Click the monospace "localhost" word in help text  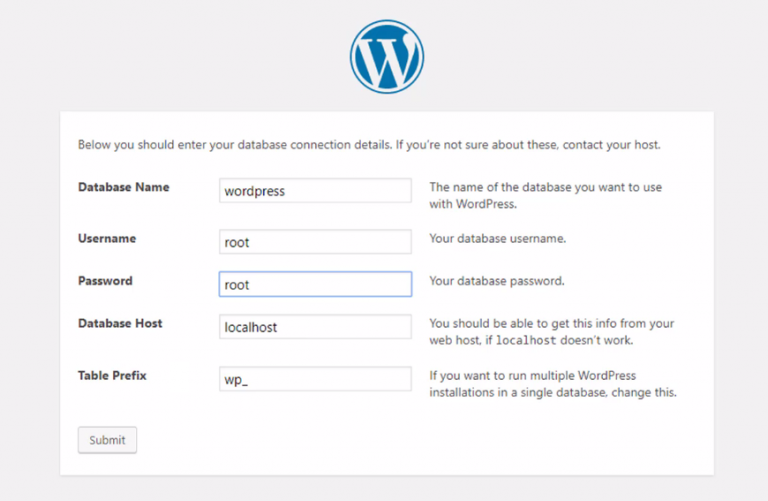528,341
